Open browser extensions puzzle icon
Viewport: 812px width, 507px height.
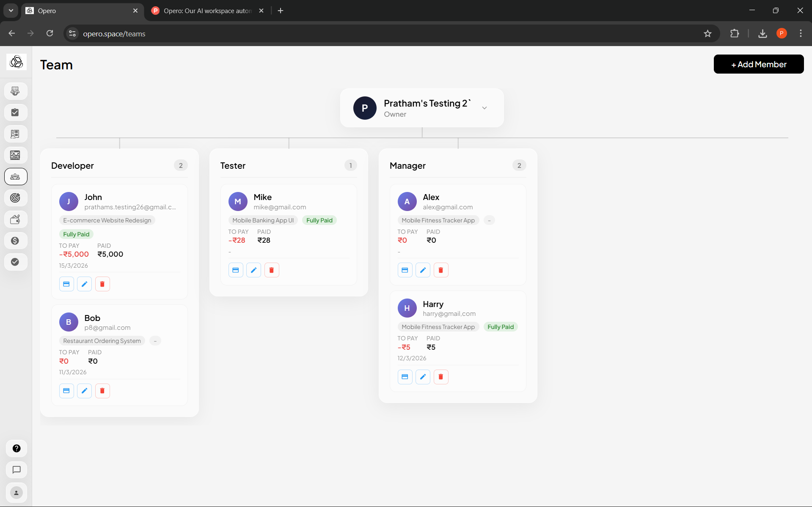coord(735,33)
